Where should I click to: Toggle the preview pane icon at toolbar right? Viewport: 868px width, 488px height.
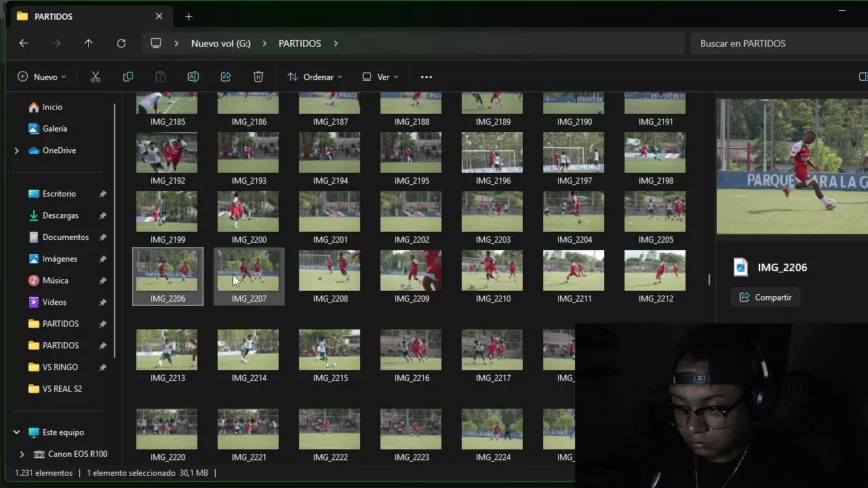click(863, 77)
